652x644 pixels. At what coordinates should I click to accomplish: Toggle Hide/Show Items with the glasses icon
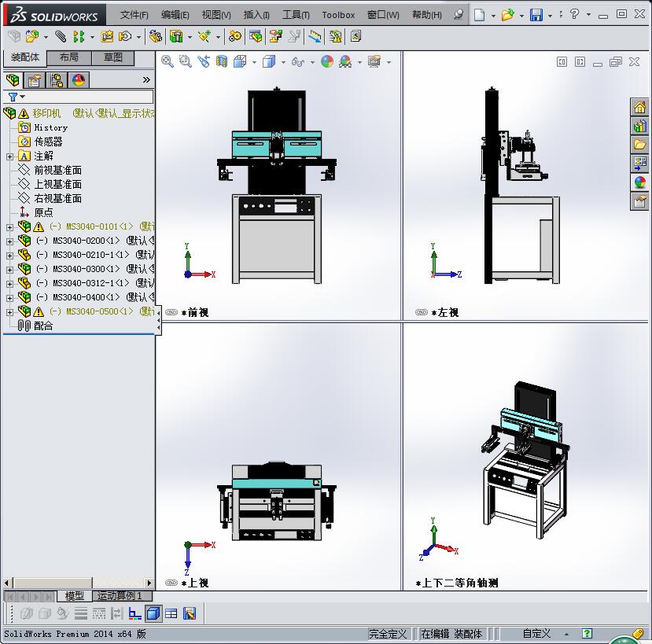(298, 61)
